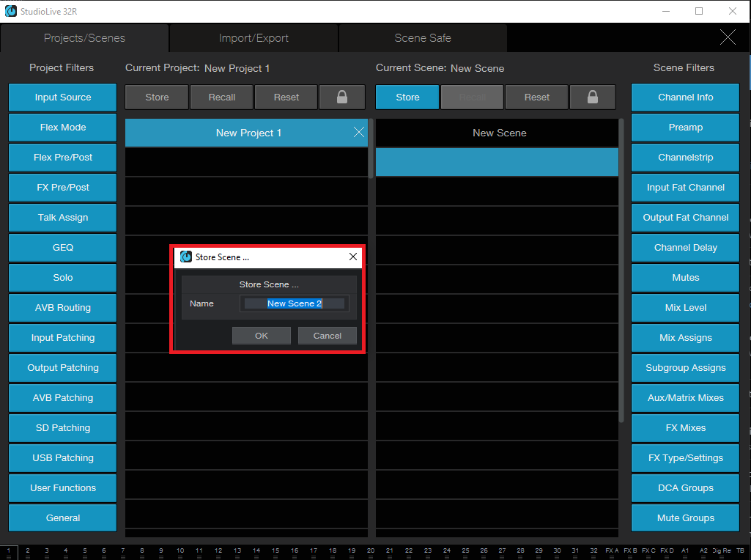Toggle the Mutes scene filter

pos(685,278)
